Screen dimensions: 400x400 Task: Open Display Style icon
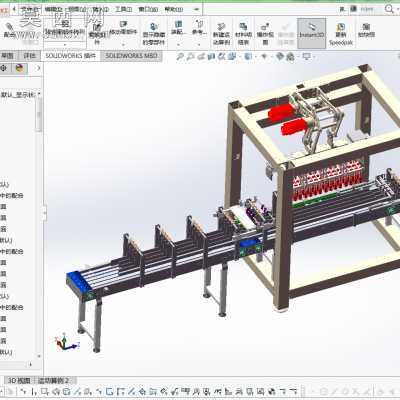click(x=248, y=57)
